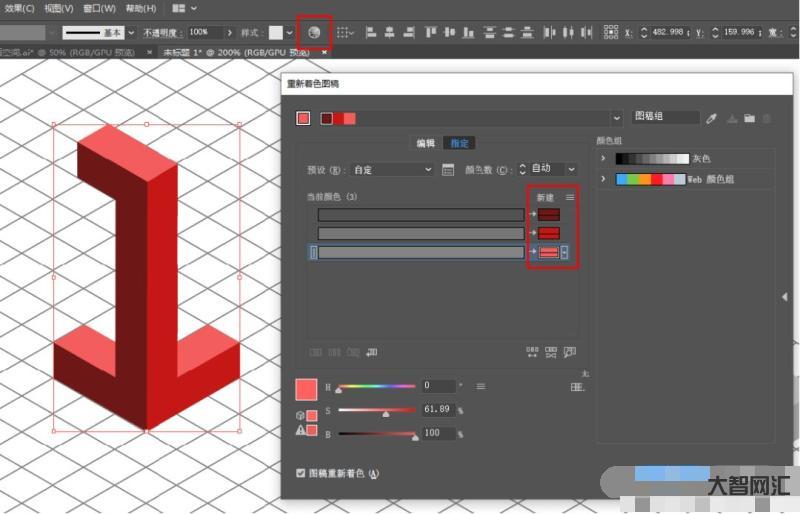The width and height of the screenshot is (800, 514).
Task: Select the darkest red new color swatch
Action: click(x=549, y=214)
